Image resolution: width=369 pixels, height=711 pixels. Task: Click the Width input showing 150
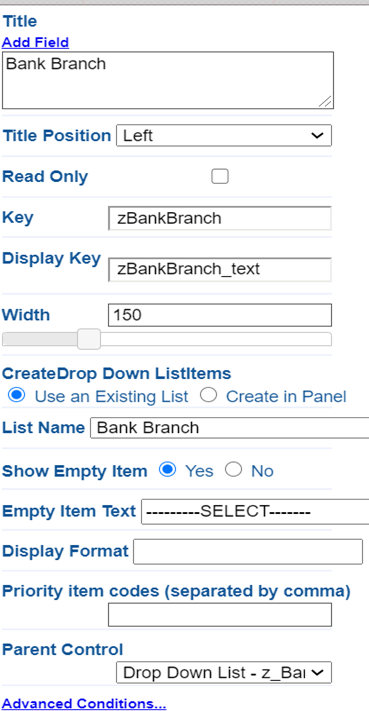[220, 315]
